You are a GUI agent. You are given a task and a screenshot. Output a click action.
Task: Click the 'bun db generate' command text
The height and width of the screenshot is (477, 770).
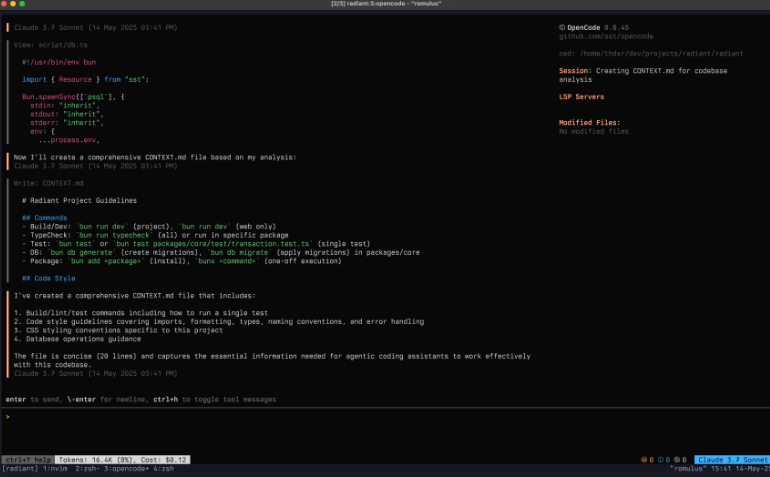[x=82, y=253]
